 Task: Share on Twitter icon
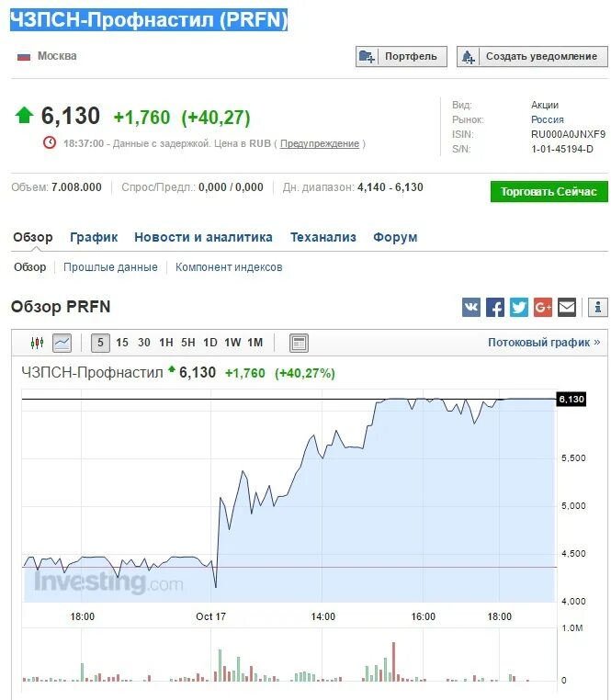[519, 307]
